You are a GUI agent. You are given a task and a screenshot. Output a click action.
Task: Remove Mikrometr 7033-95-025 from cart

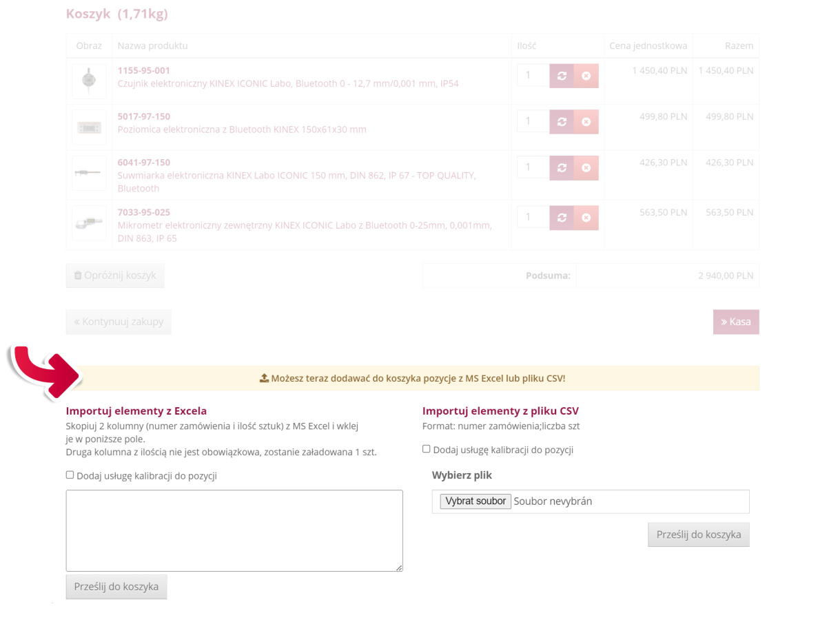point(586,218)
